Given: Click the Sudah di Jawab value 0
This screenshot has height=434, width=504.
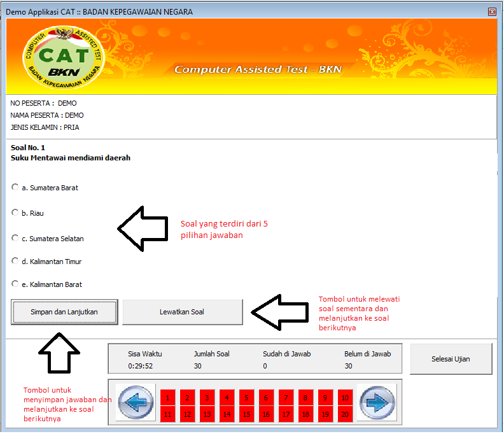Looking at the screenshot, I should 265,366.
